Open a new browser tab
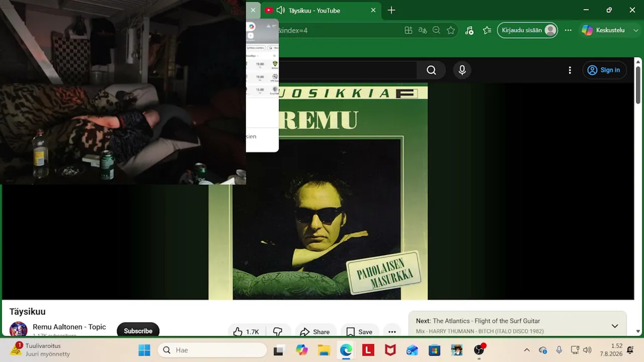This screenshot has width=644, height=362. (x=391, y=10)
